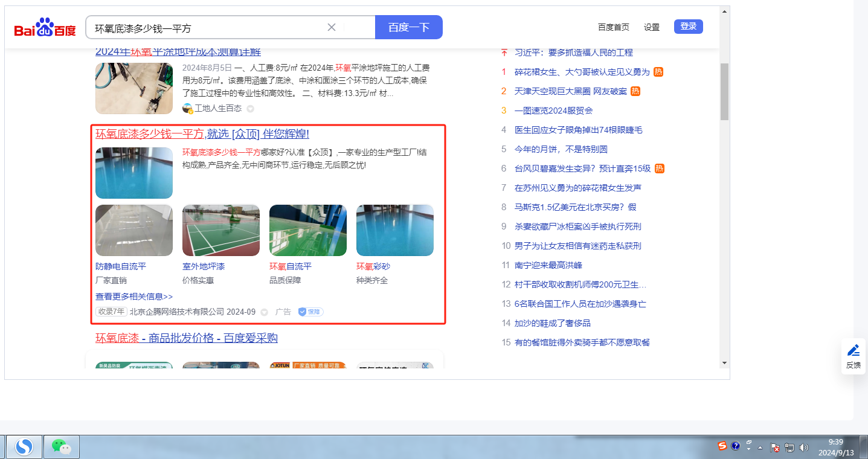Click the 环氧自流平 link
Screen dimensions: 868x459
(x=291, y=266)
